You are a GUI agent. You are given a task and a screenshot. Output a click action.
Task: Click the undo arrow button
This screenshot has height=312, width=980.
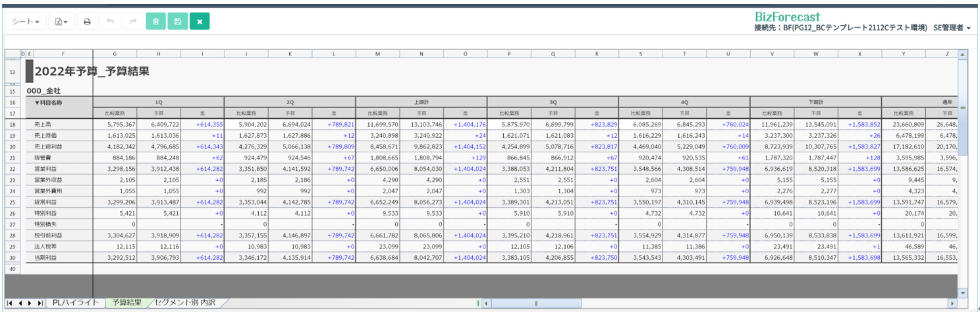(x=110, y=22)
